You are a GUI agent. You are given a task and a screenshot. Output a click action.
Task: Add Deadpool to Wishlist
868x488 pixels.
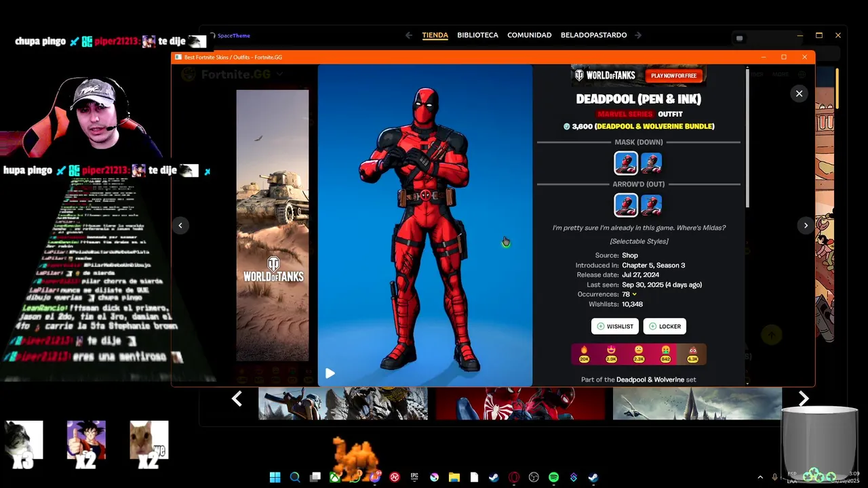[x=615, y=326]
